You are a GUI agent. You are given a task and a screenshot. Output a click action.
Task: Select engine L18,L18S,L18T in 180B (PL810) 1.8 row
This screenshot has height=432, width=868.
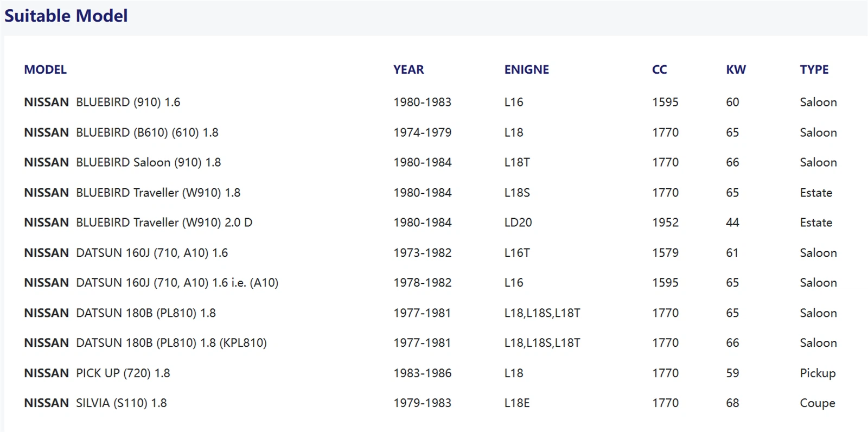click(x=542, y=313)
